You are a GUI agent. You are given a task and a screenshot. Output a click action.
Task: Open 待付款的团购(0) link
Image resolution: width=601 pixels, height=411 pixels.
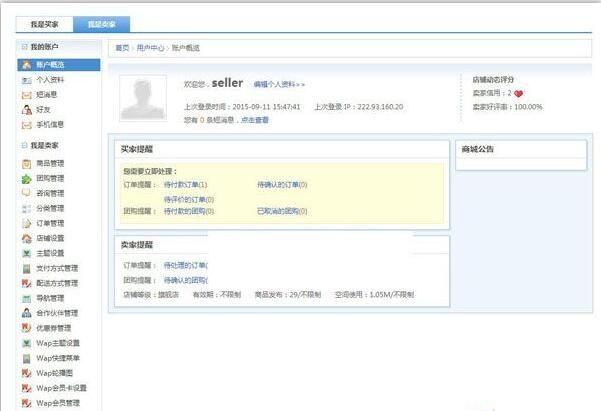(189, 211)
